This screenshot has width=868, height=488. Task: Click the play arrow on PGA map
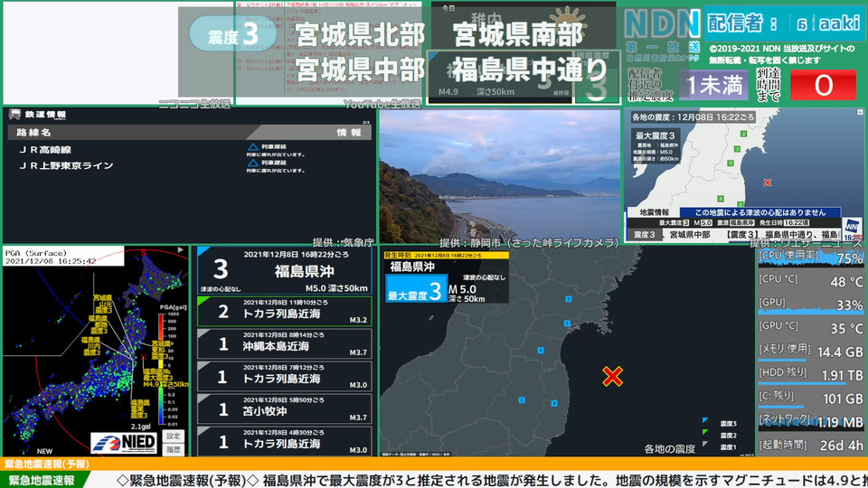(181, 250)
